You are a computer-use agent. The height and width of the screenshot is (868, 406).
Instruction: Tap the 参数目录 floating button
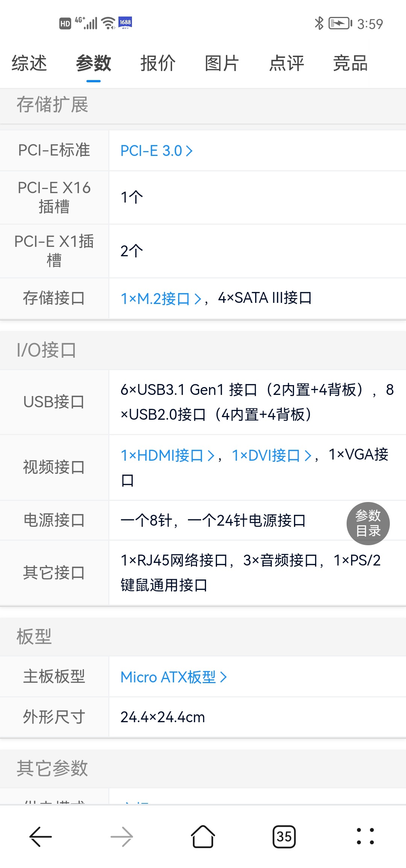[x=368, y=523]
